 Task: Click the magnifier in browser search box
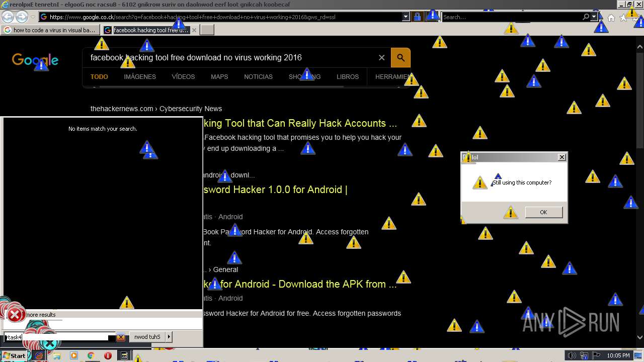[x=586, y=17]
